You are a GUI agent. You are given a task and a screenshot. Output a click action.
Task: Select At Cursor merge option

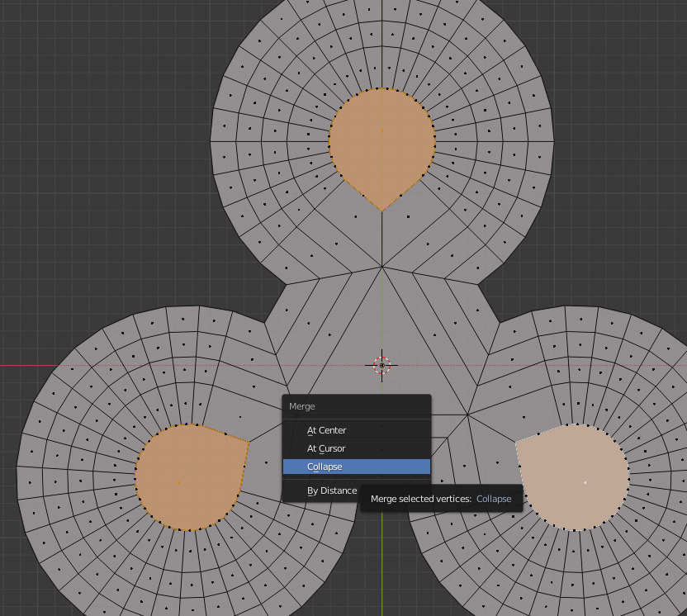(x=326, y=448)
